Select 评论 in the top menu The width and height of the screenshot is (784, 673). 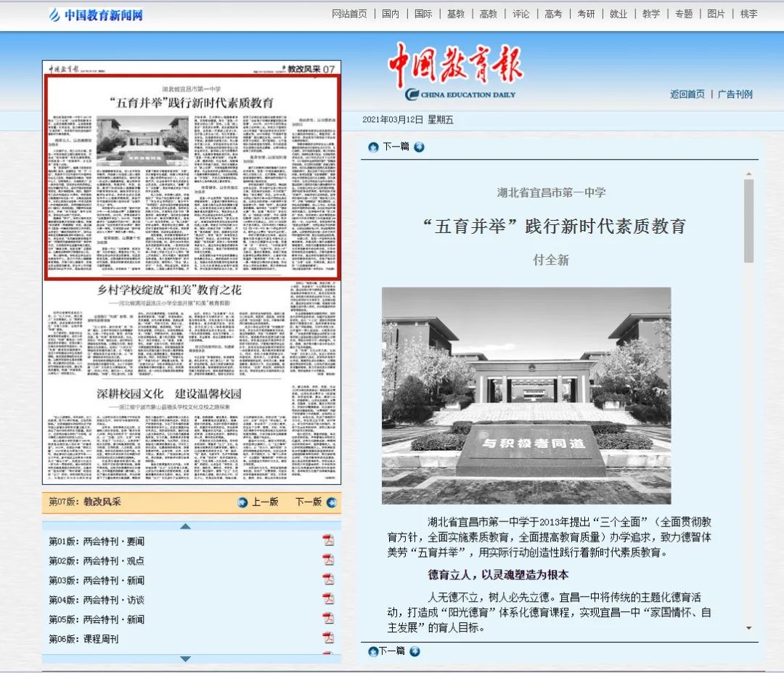pos(520,14)
